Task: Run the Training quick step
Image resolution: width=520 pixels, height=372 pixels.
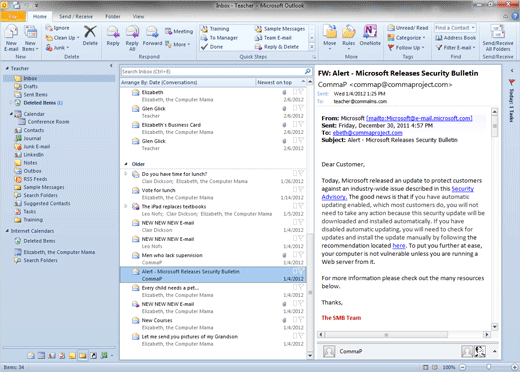Action: pyautogui.click(x=215, y=29)
